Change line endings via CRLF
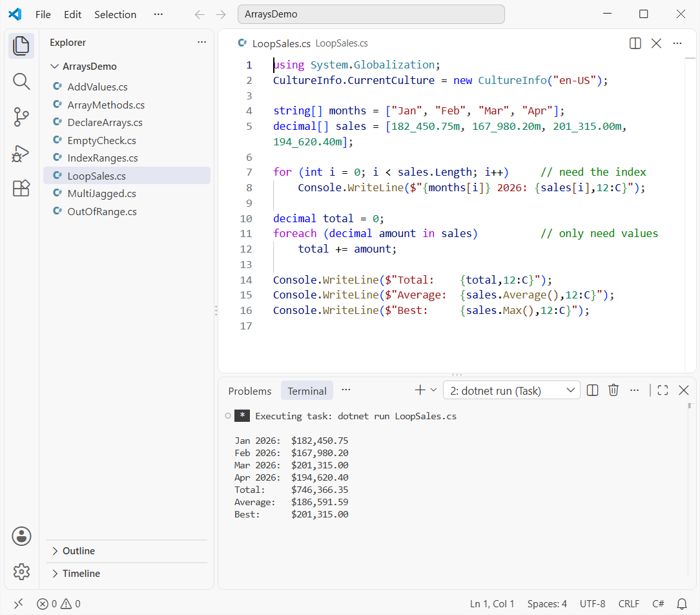Screen dimensions: 700x615 click(628, 604)
